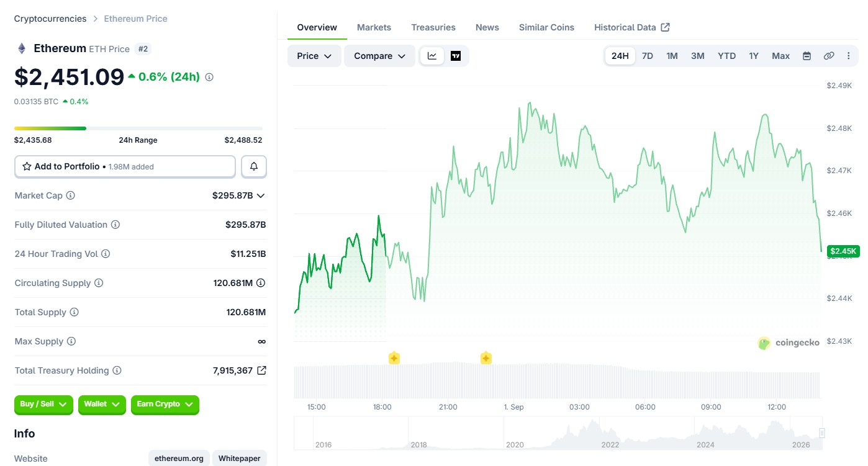
Task: Click the volume bars below chart
Action: coord(557,380)
